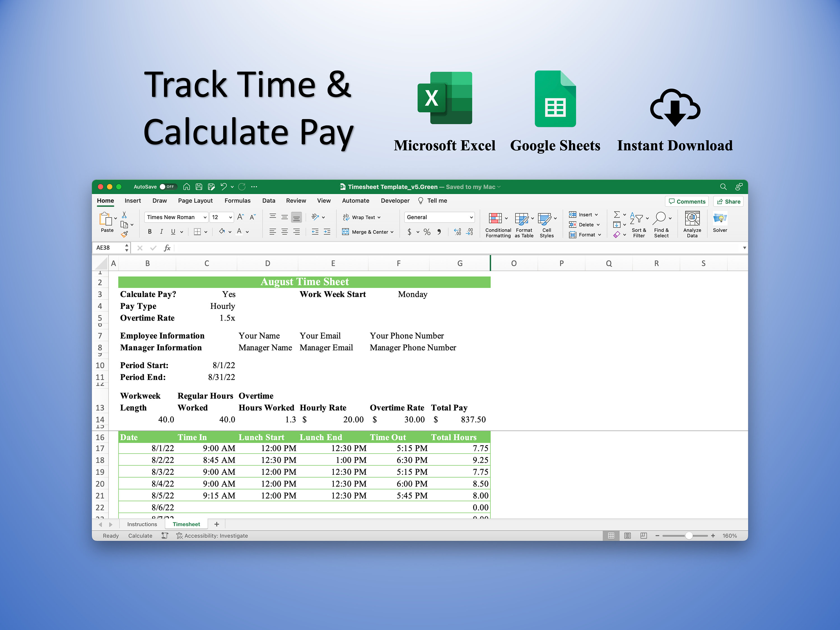840x630 pixels.
Task: Open the Solver tool
Action: pyautogui.click(x=720, y=222)
